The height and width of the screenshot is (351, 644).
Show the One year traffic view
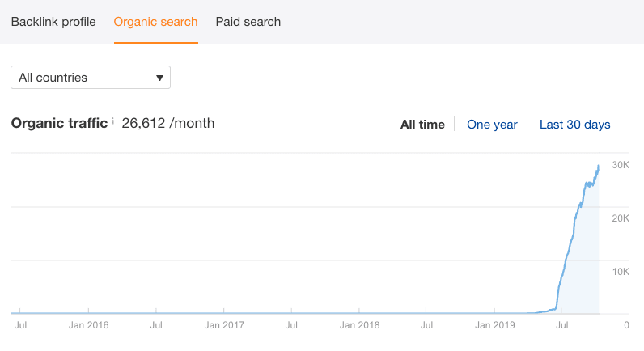pos(492,125)
